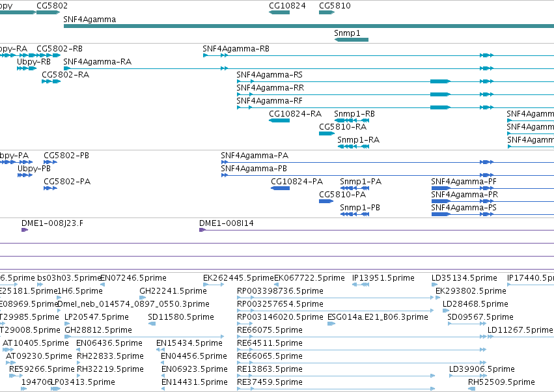The width and height of the screenshot is (554, 392).
Task: Select EST label RE66065.5prime
Action: [270, 356]
